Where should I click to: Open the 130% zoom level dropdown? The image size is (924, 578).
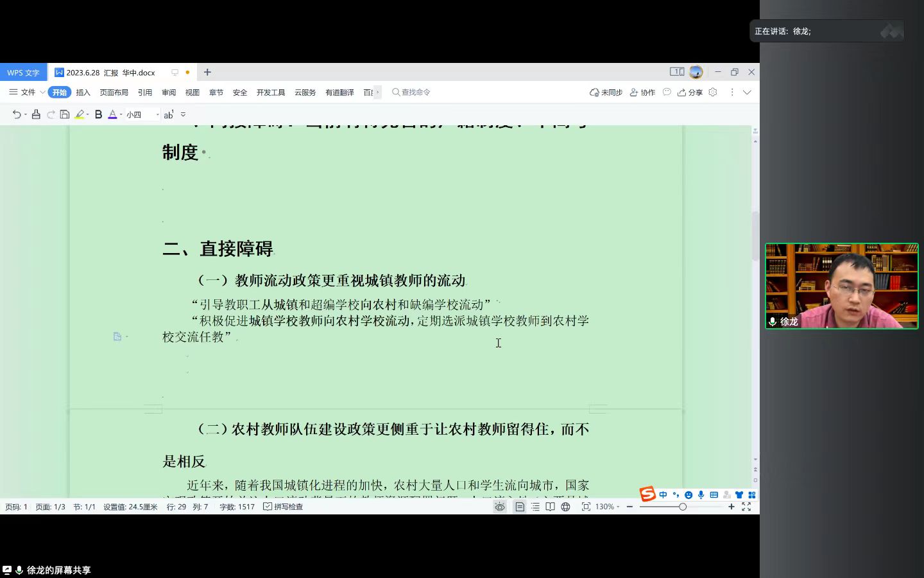(x=607, y=507)
